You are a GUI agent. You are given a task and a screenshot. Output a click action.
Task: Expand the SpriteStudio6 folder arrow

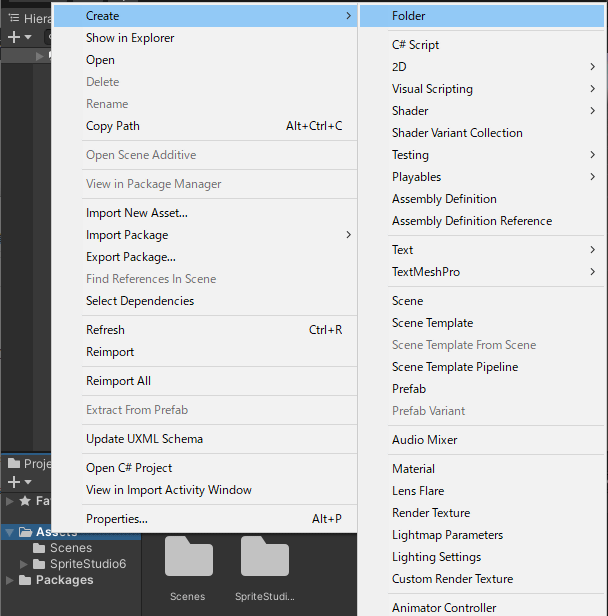24,564
